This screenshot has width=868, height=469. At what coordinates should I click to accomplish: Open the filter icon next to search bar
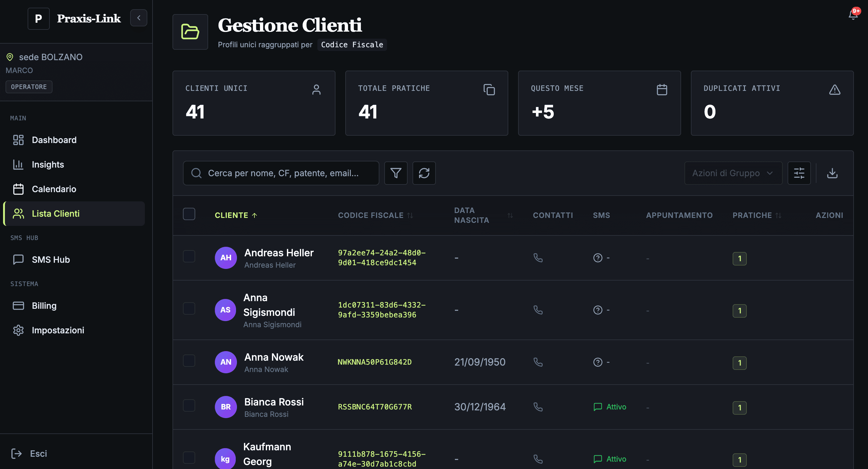pos(396,173)
